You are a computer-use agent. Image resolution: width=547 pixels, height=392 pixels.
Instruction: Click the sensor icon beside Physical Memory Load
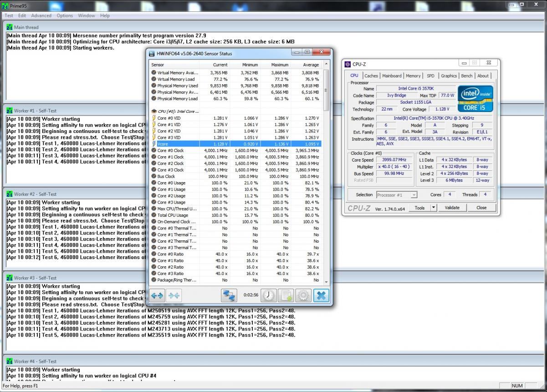[154, 98]
